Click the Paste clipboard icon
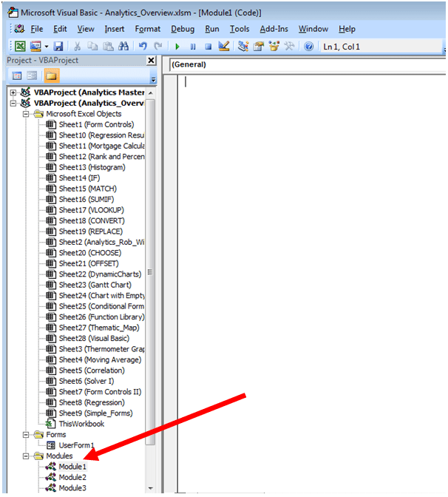The image size is (448, 497). pyautogui.click(x=108, y=47)
